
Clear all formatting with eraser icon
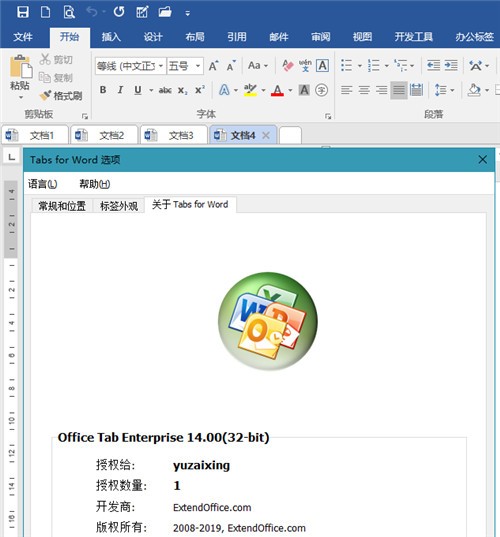click(288, 65)
